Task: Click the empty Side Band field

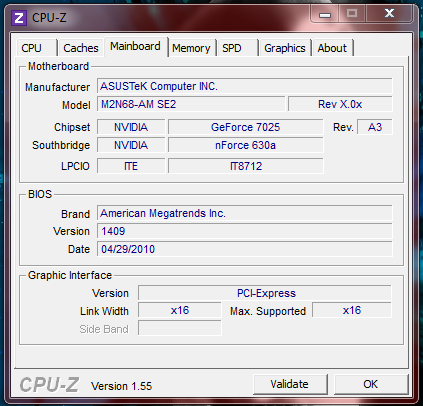Action: click(180, 328)
